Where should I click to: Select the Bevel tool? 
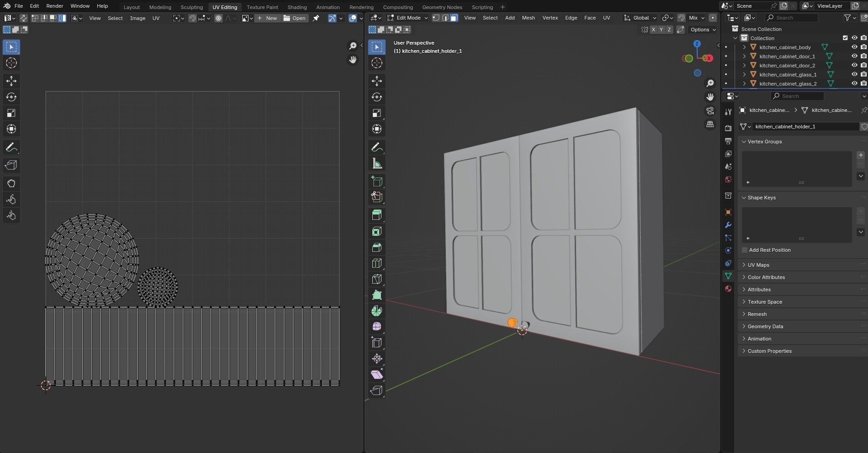(x=377, y=247)
